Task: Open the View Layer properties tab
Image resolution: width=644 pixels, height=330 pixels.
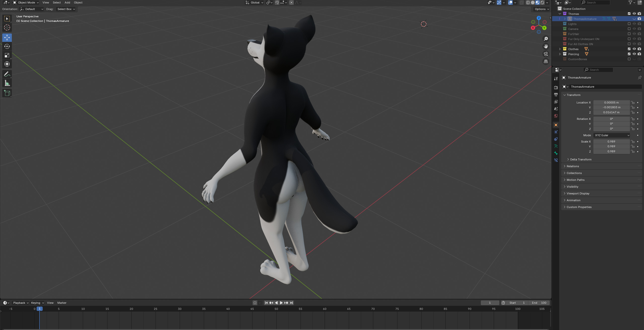Action: coord(556,102)
